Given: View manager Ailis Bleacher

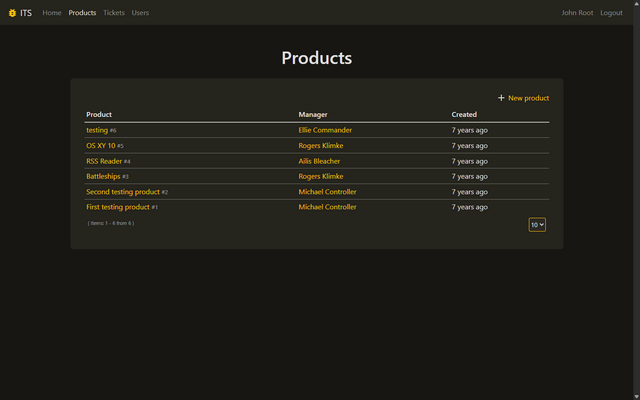Looking at the screenshot, I should (319, 161).
